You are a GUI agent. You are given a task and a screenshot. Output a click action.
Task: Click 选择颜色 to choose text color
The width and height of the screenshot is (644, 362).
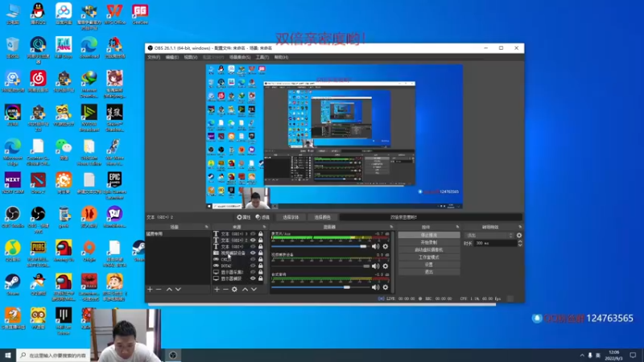(x=322, y=217)
